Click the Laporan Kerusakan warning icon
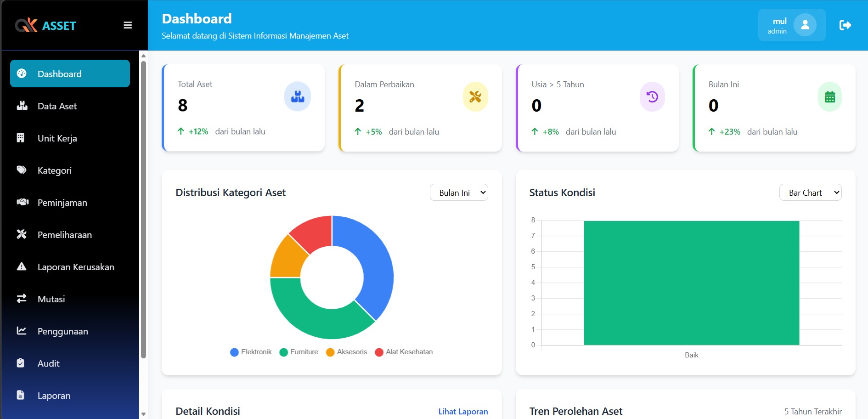The height and width of the screenshot is (419, 868). coord(22,267)
